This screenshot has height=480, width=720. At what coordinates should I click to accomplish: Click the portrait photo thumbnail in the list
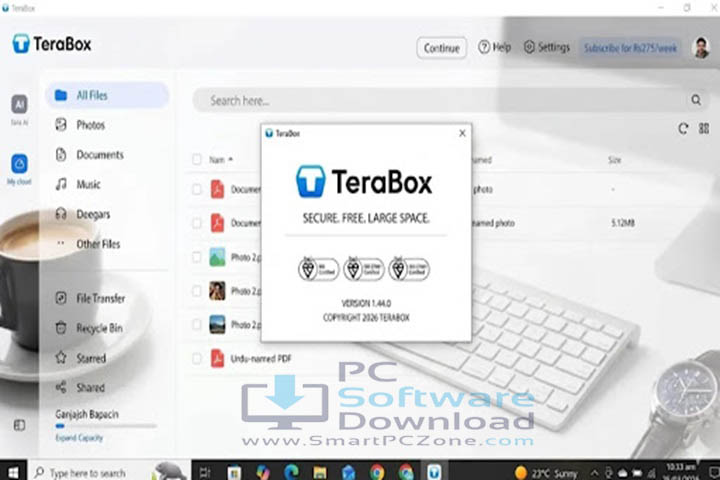(x=217, y=291)
